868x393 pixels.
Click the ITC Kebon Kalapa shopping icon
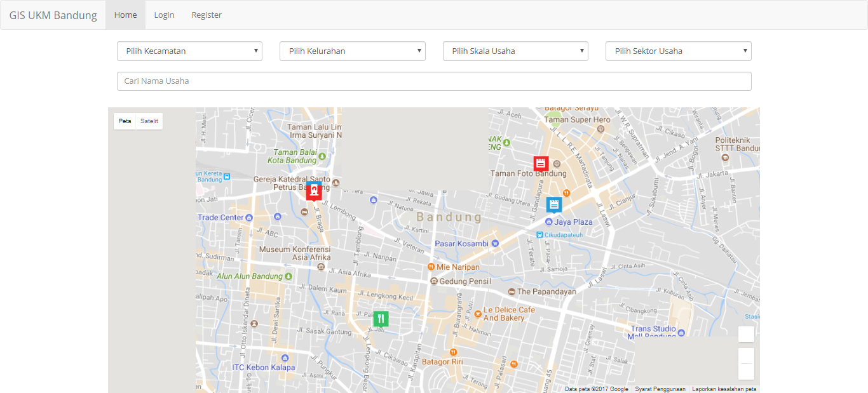pyautogui.click(x=284, y=358)
